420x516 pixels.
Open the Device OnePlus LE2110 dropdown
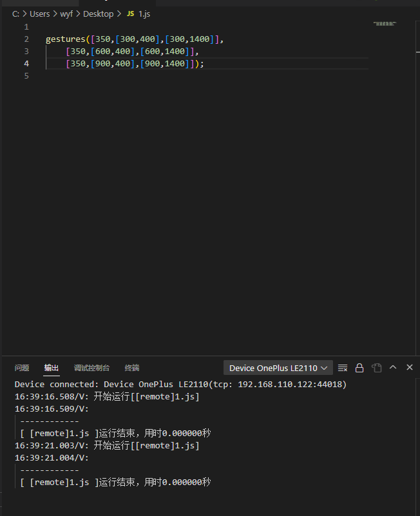pyautogui.click(x=278, y=368)
